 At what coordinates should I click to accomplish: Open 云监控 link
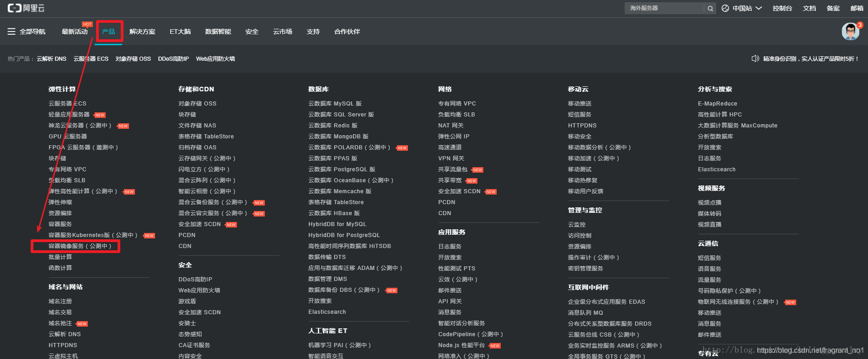tap(577, 225)
